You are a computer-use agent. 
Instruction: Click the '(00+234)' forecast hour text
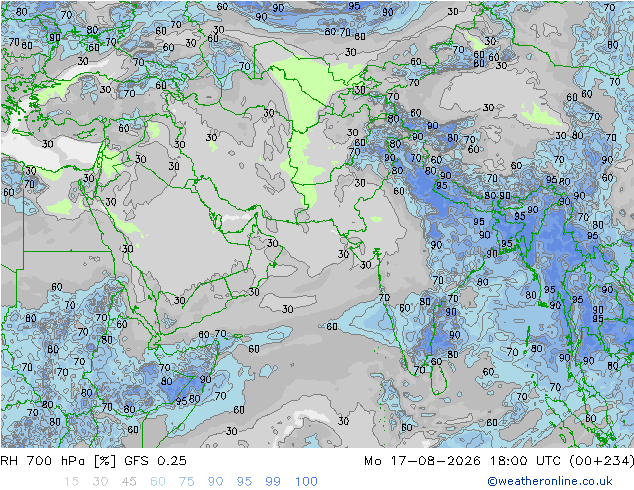pyautogui.click(x=601, y=461)
